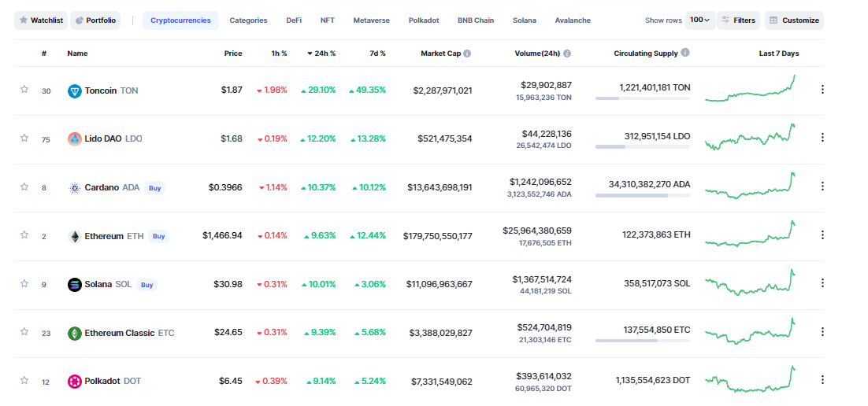The width and height of the screenshot is (868, 406).
Task: Sort by the 7d % column header
Action: click(377, 54)
